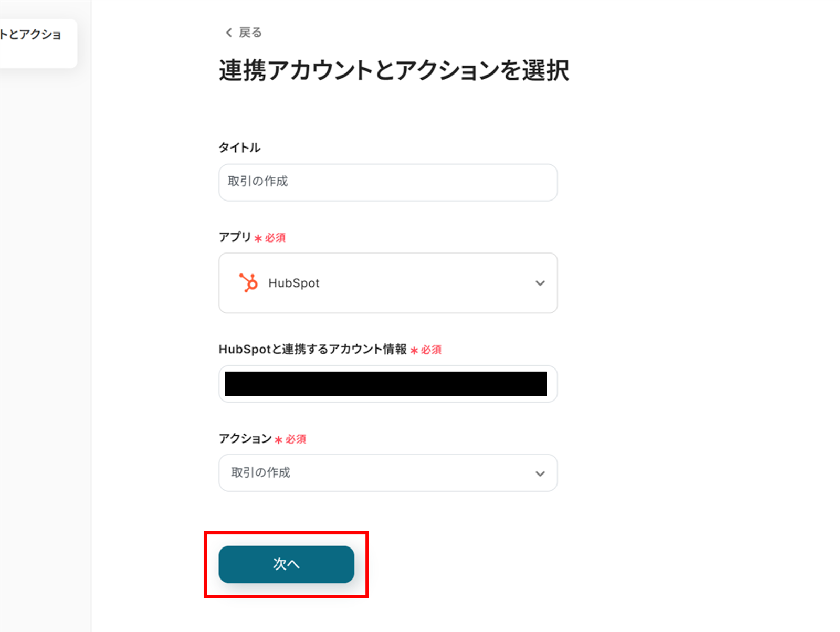Click 必須 marker beside the account info label
The width and height of the screenshot is (840, 632).
click(431, 350)
